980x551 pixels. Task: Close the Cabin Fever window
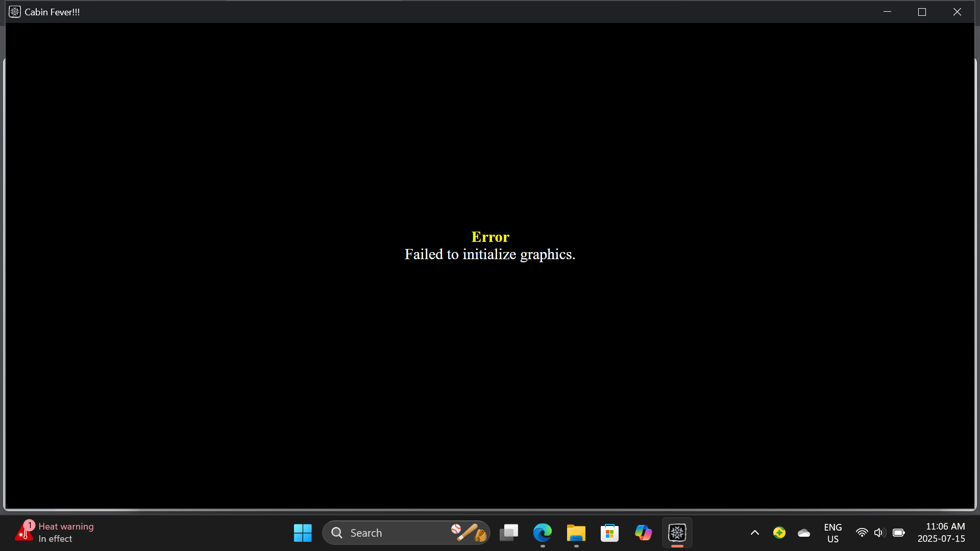point(957,12)
